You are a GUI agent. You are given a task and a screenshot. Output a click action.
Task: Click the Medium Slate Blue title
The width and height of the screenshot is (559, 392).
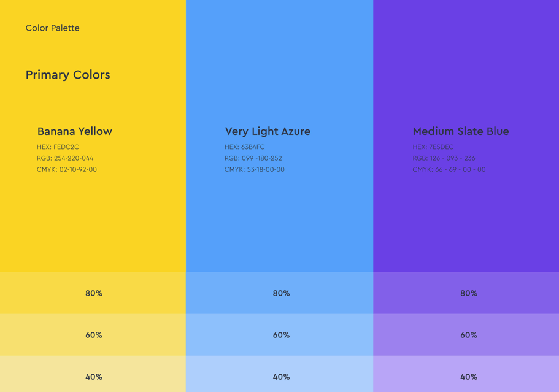(x=460, y=131)
